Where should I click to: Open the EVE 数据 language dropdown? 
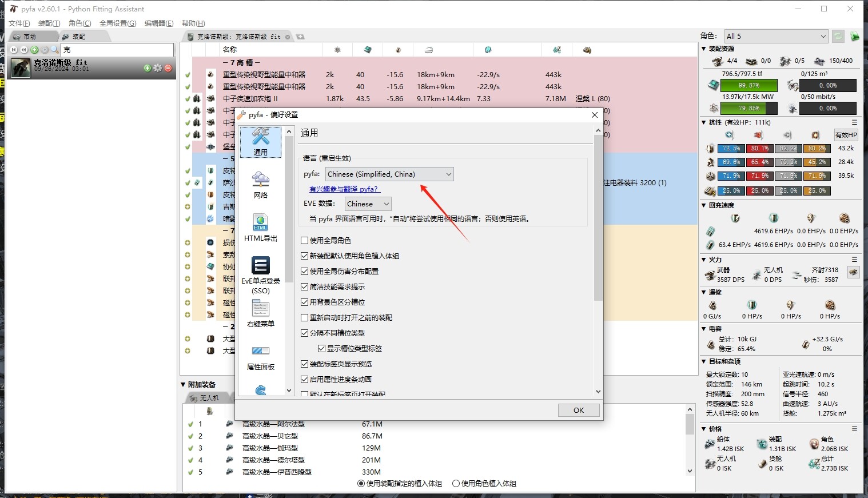coord(368,204)
